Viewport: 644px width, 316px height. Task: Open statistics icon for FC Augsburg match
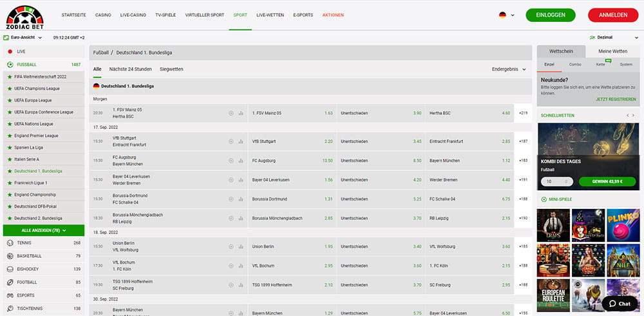[x=241, y=161]
